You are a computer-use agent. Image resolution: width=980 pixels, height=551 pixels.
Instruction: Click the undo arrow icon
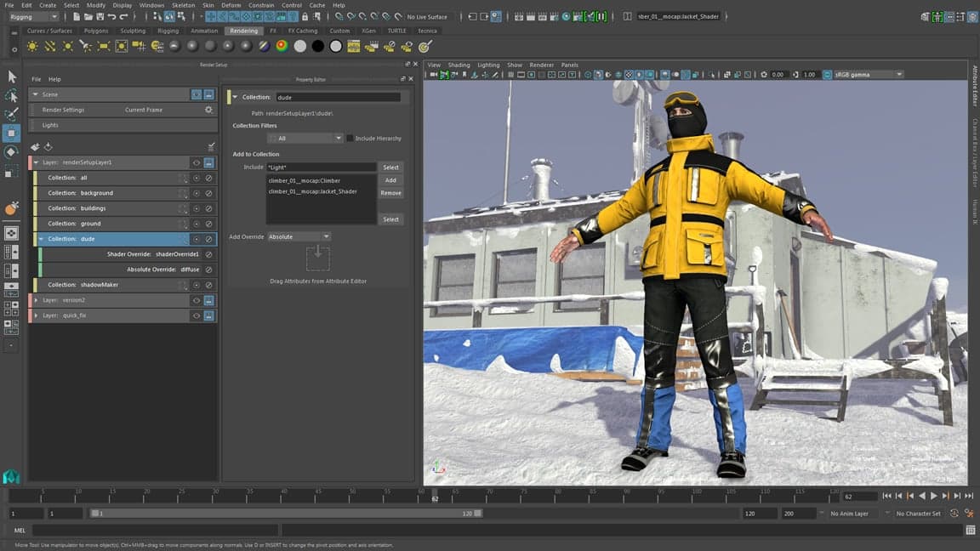112,17
